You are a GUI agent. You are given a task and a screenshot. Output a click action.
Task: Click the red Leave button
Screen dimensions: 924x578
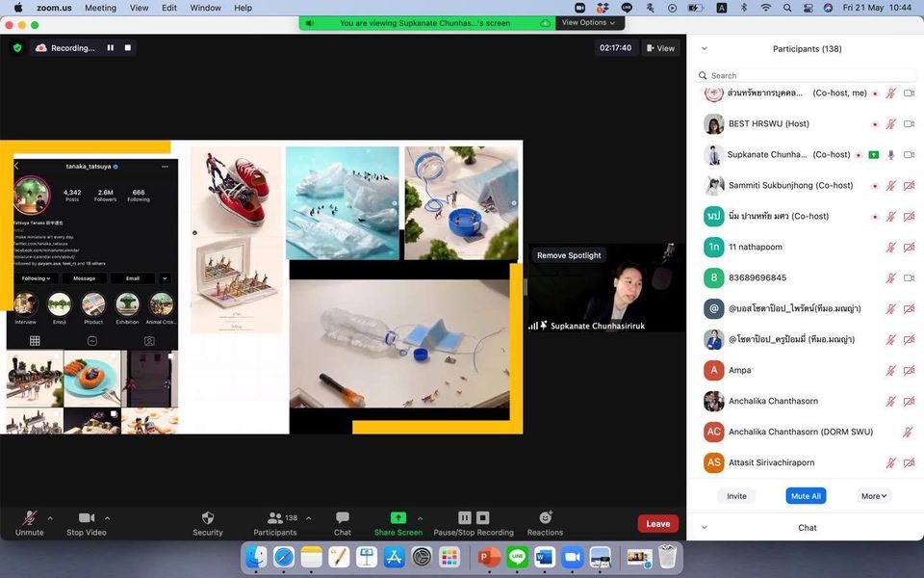[x=657, y=524]
